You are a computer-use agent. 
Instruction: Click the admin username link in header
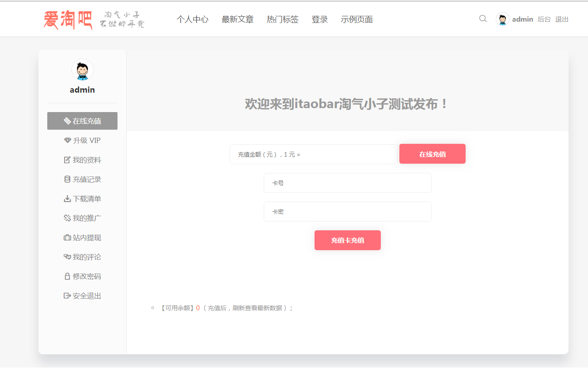click(x=523, y=19)
